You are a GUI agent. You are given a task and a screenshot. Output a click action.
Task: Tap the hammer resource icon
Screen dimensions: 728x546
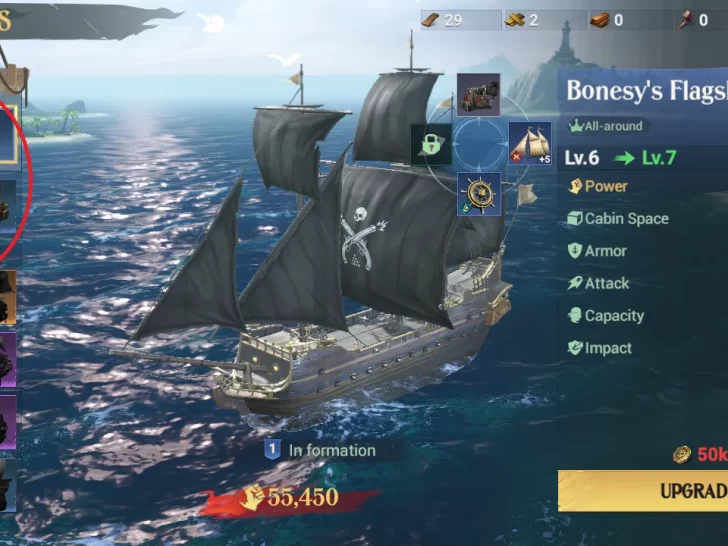685,20
